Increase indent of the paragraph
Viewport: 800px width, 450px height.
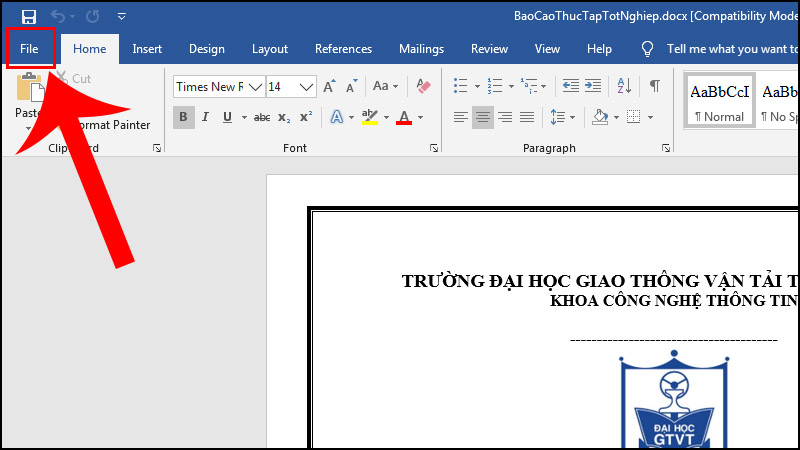tap(594, 86)
